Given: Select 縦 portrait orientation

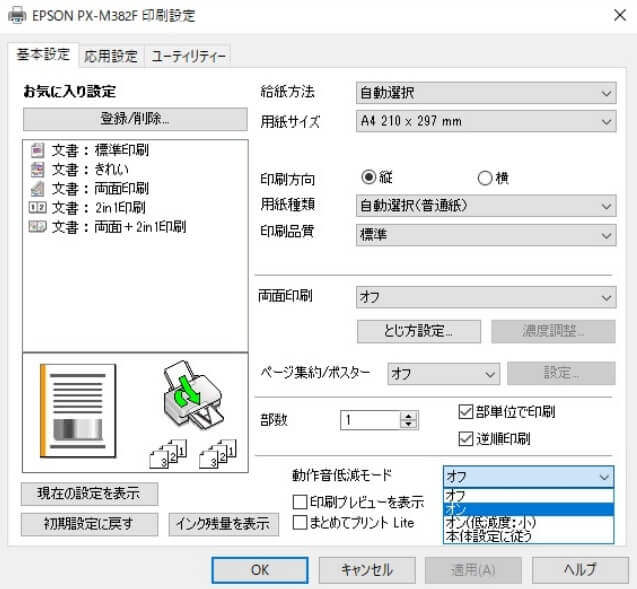Looking at the screenshot, I should pyautogui.click(x=369, y=177).
